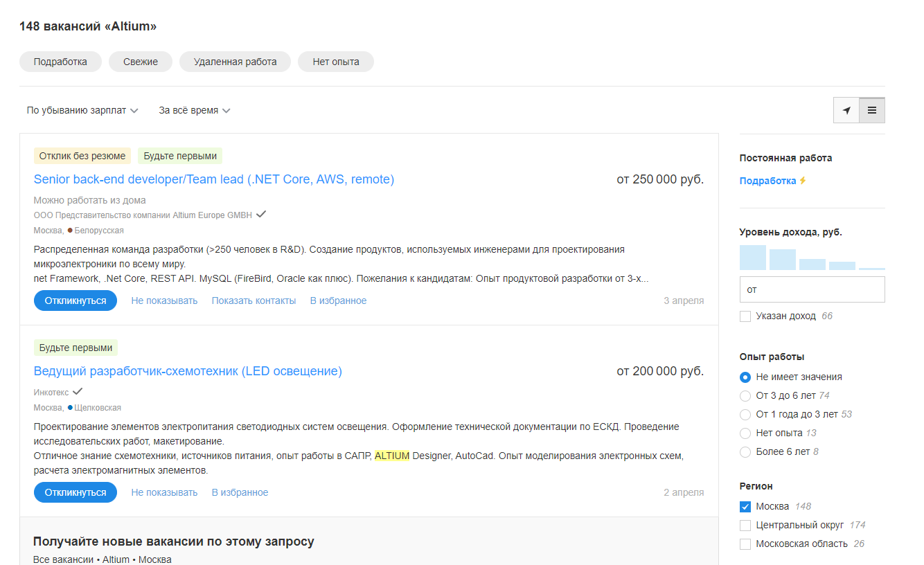Click the Щелковская metro station label

click(98, 408)
